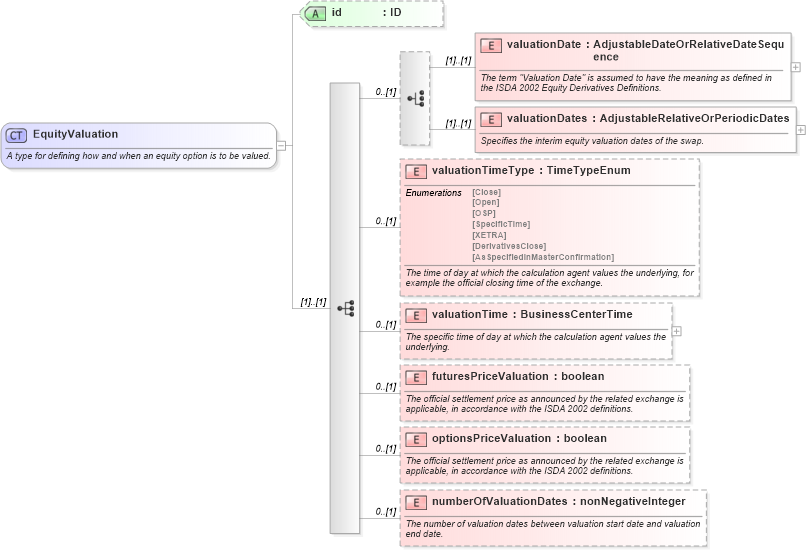The height and width of the screenshot is (551, 806).
Task: Click the E icon of optionsPriceValuation
Action: (x=416, y=439)
